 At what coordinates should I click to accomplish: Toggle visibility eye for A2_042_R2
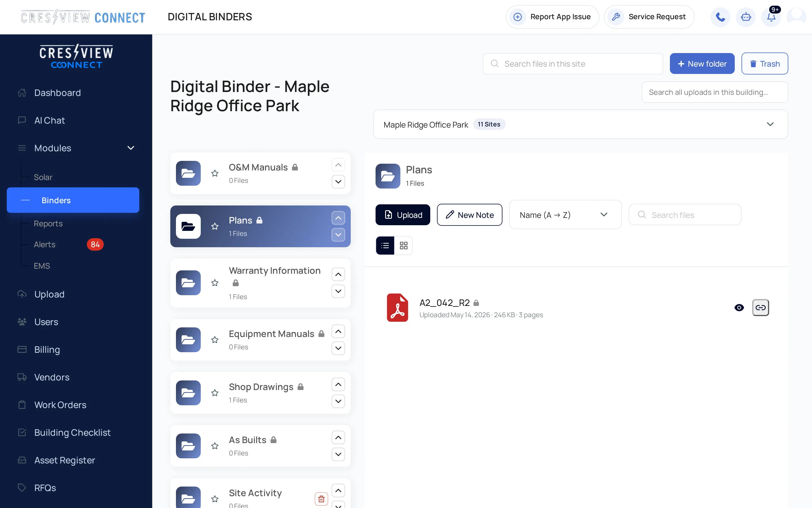coord(739,307)
